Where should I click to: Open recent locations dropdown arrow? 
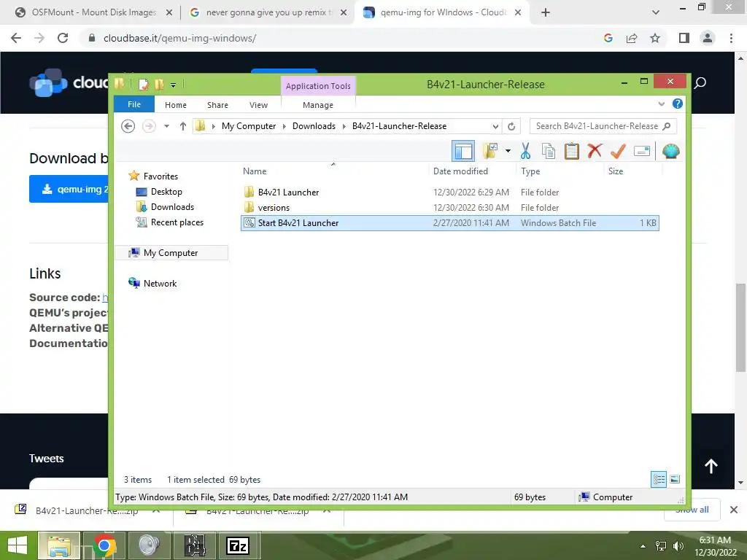tap(166, 126)
